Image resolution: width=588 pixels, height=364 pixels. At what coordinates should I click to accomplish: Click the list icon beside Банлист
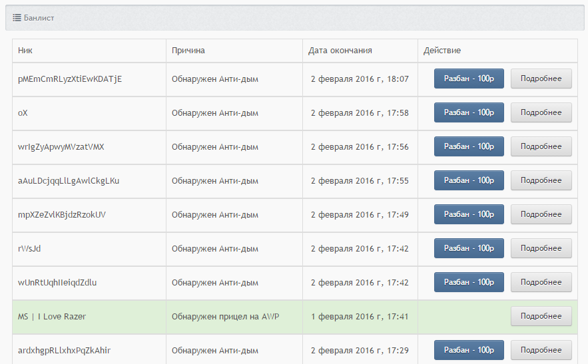tap(17, 17)
